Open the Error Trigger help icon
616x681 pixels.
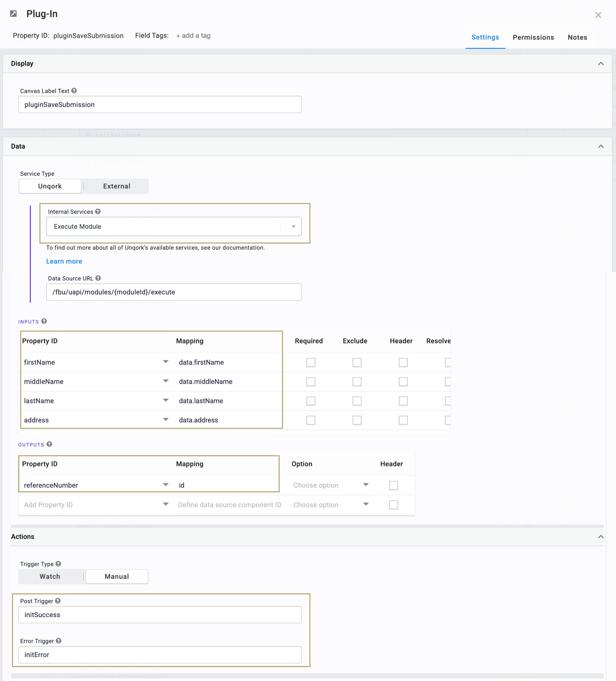pyautogui.click(x=58, y=641)
